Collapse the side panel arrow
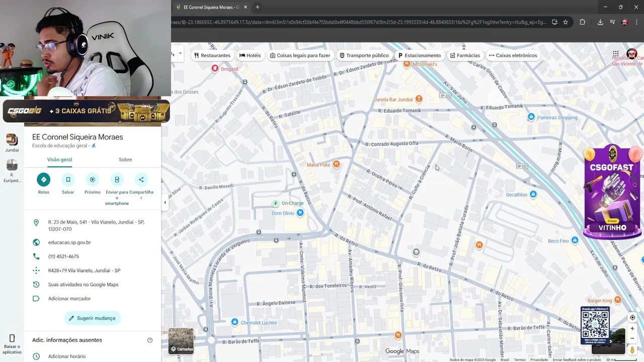The image size is (644, 362). click(165, 203)
